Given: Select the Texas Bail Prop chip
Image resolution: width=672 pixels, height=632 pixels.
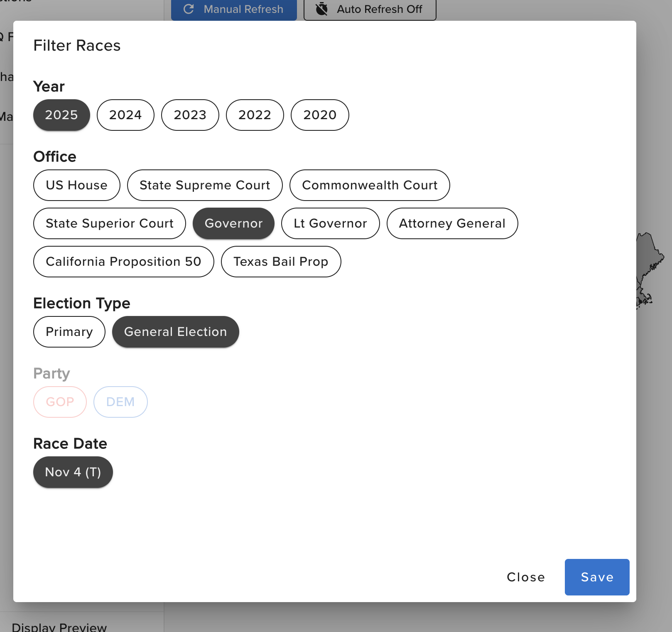Looking at the screenshot, I should 281,262.
